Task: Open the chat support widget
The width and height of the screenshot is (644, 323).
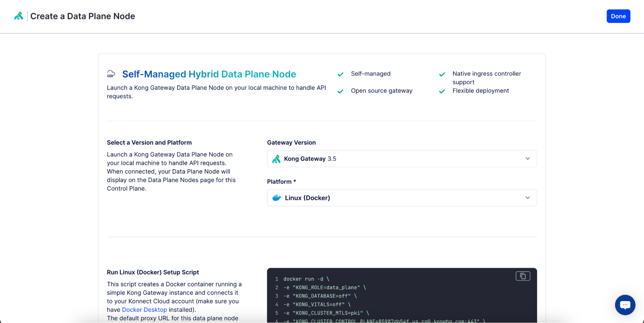Action: [x=625, y=305]
